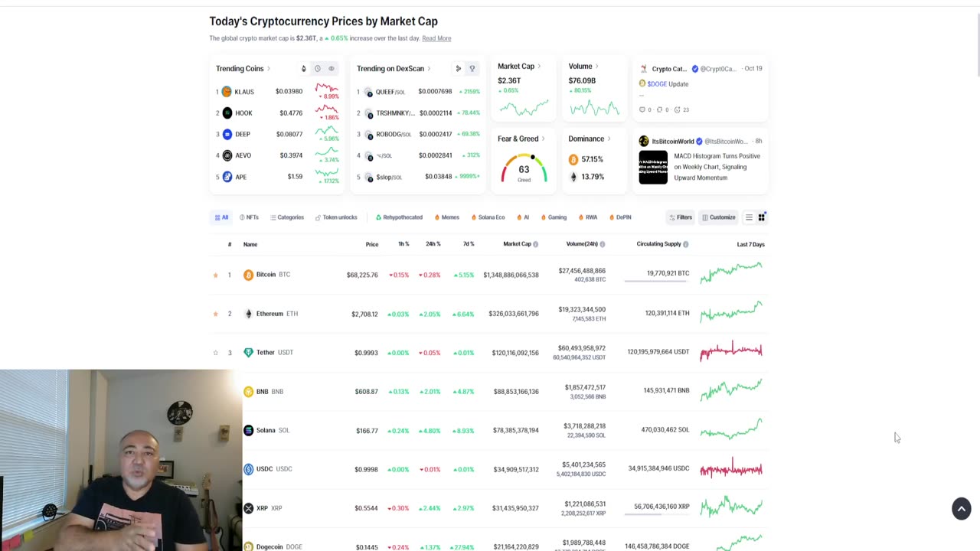Click the Ethereum coin logo
This screenshot has height=551, width=980.
coord(248,314)
